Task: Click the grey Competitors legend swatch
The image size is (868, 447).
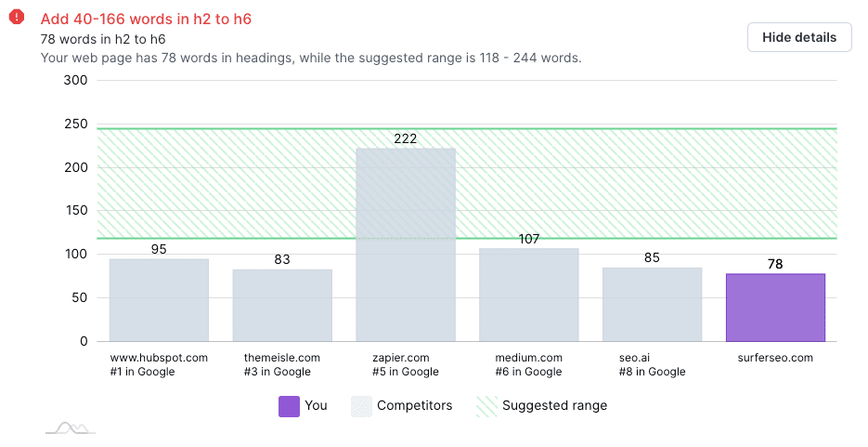Action: [x=361, y=406]
